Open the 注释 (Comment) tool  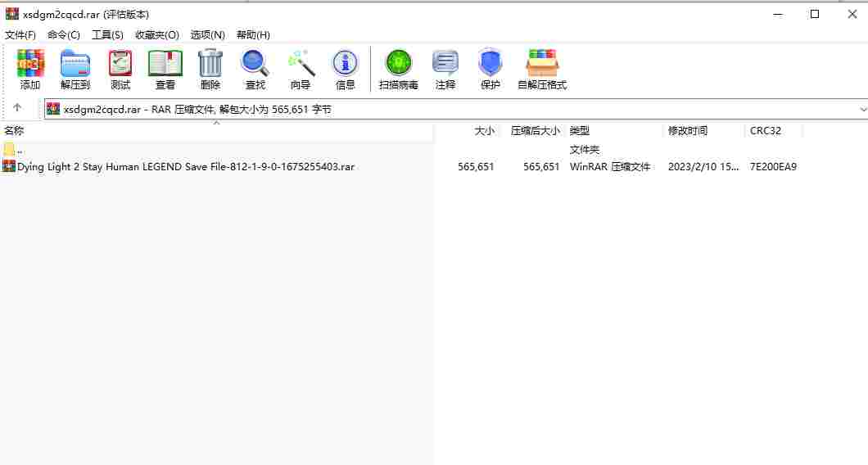point(445,70)
